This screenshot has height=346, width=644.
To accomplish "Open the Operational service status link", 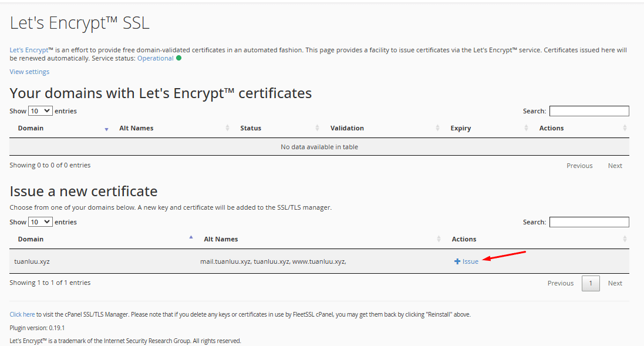I will point(155,58).
